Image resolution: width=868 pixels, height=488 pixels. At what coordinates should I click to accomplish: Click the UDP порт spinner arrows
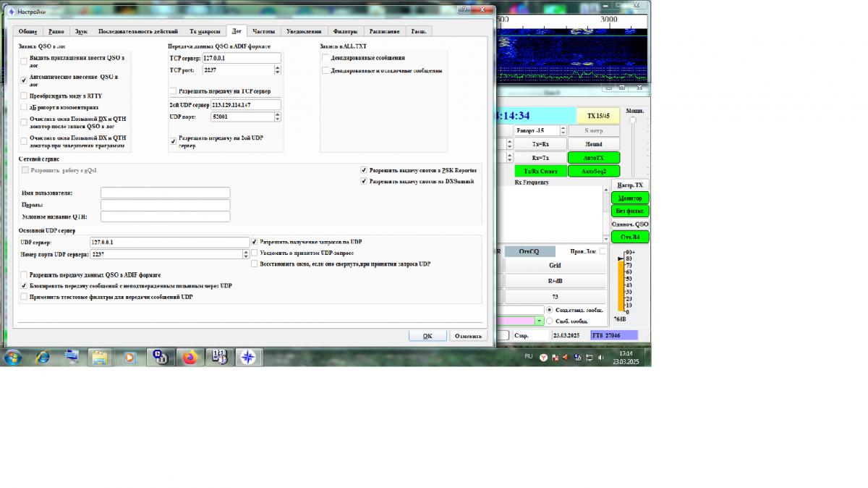pos(278,117)
